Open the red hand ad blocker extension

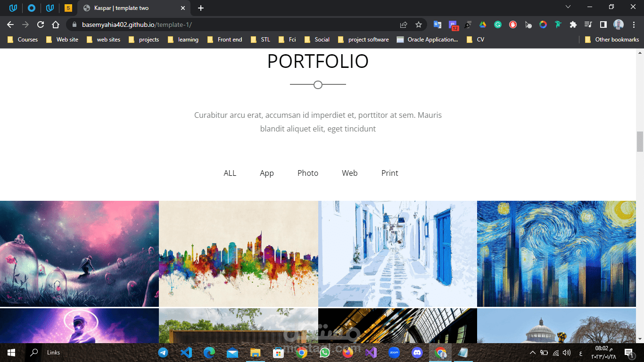(513, 25)
